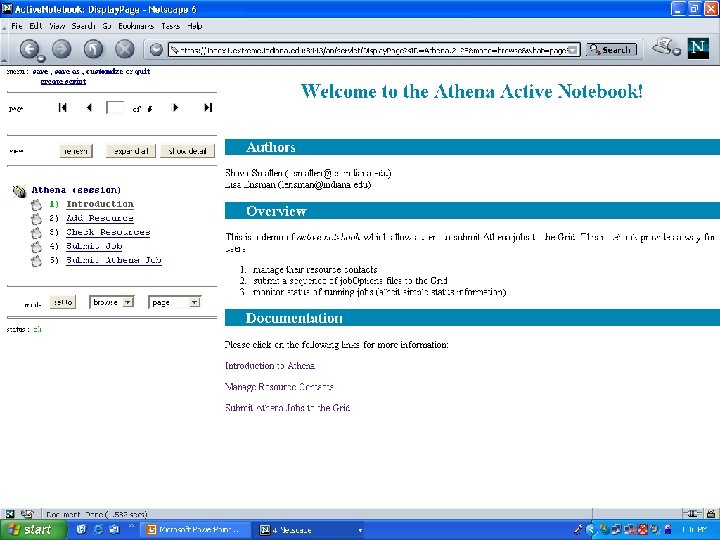Stop loading with the Stop button
720x540 pixels.
[x=124, y=49]
